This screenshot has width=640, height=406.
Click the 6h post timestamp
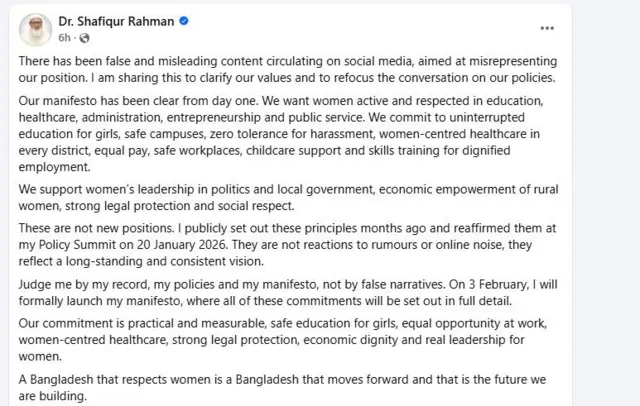click(x=63, y=37)
